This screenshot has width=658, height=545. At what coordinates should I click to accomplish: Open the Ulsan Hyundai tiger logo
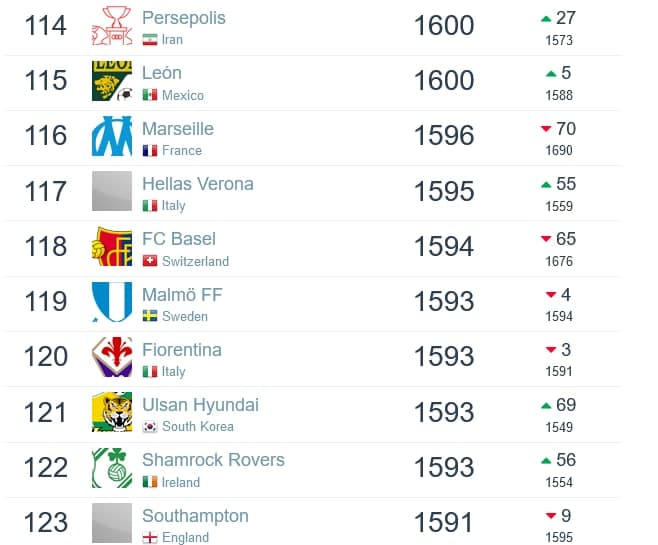(112, 412)
